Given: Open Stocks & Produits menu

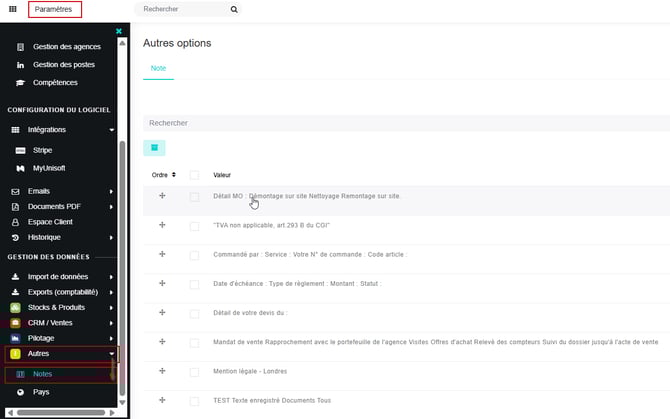Looking at the screenshot, I should click(x=58, y=308).
